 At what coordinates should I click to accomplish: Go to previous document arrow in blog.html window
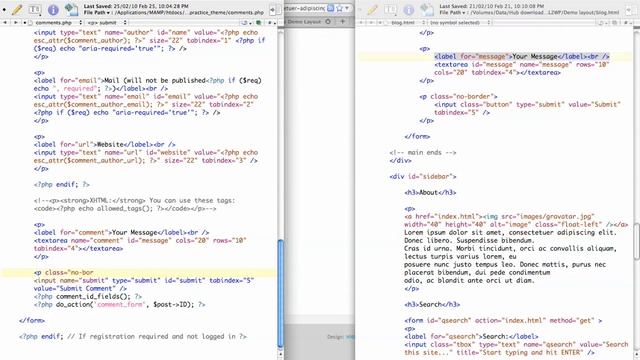click(360, 22)
